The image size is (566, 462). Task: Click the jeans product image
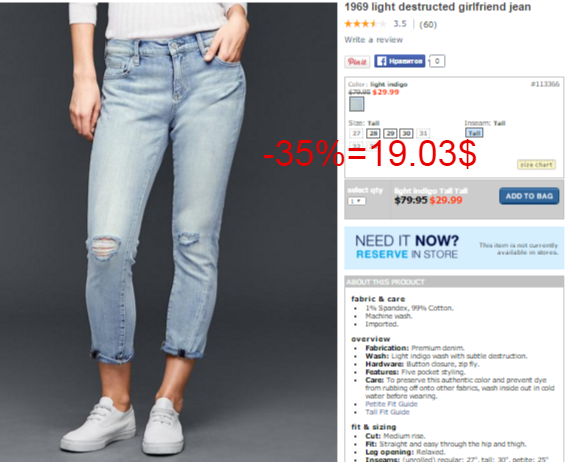[x=169, y=232]
